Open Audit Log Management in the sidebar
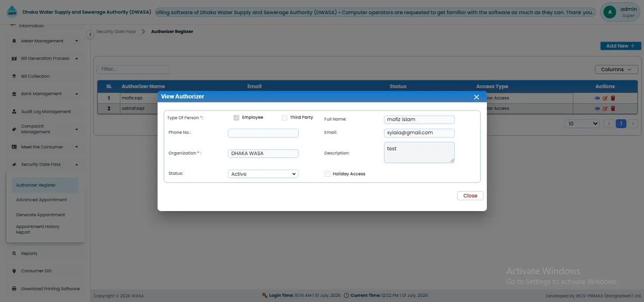Image resolution: width=644 pixels, height=302 pixels. tap(46, 112)
